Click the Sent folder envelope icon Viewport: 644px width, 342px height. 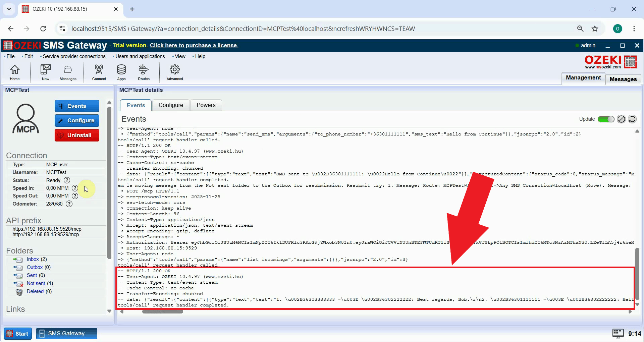pyautogui.click(x=18, y=276)
